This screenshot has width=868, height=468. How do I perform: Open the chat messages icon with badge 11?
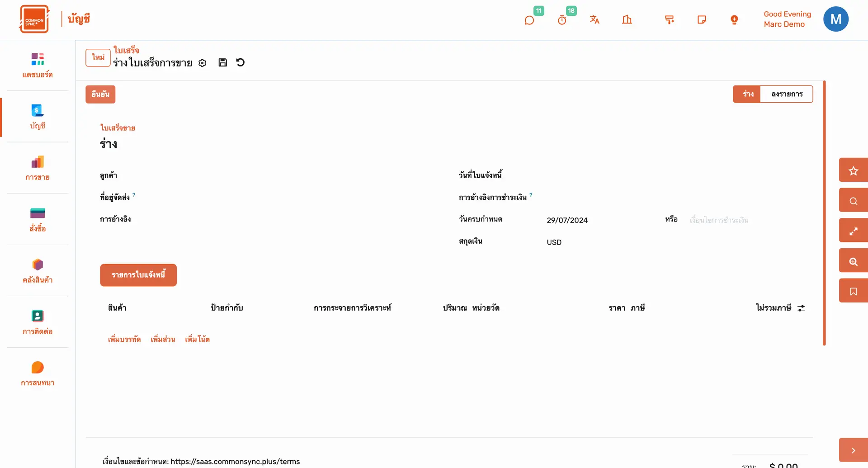coord(529,20)
